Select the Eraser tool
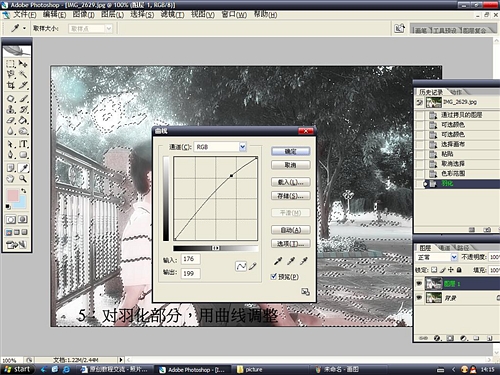 11,120
